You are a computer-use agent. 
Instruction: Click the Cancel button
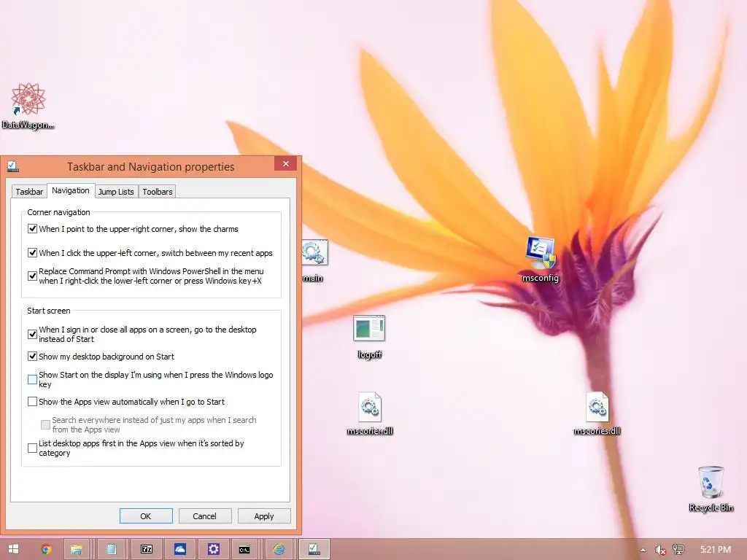(x=205, y=516)
